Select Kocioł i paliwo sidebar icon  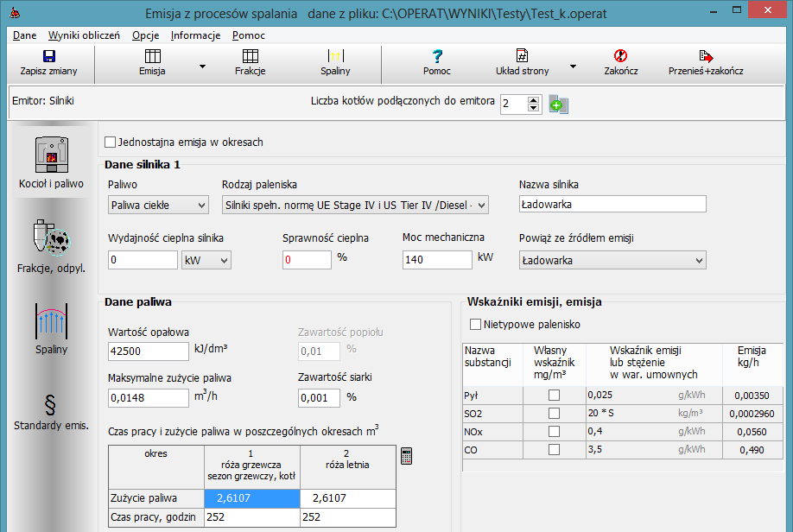point(51,155)
